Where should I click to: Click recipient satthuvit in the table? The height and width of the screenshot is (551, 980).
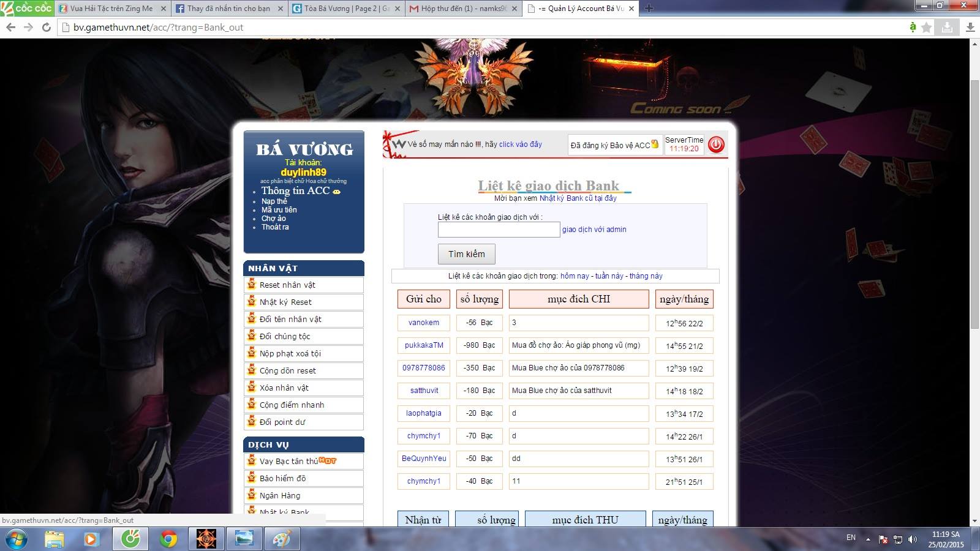coord(424,391)
